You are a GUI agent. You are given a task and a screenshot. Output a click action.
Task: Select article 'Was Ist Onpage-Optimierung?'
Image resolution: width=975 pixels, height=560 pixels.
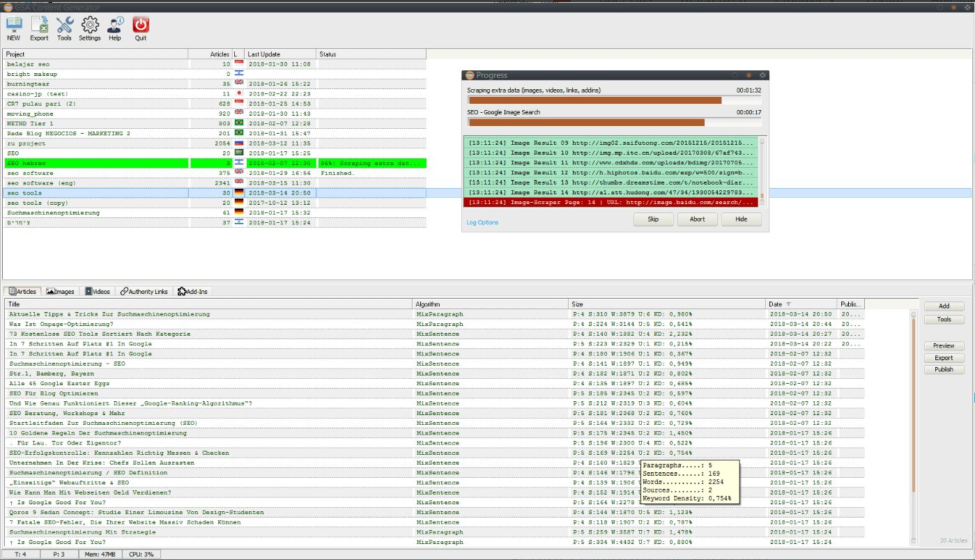pos(435,324)
